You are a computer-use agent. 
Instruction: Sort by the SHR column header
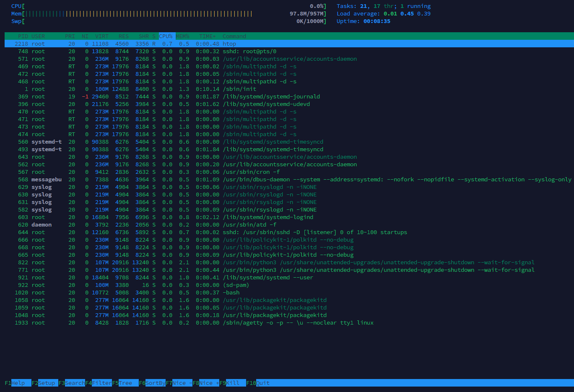pos(144,36)
